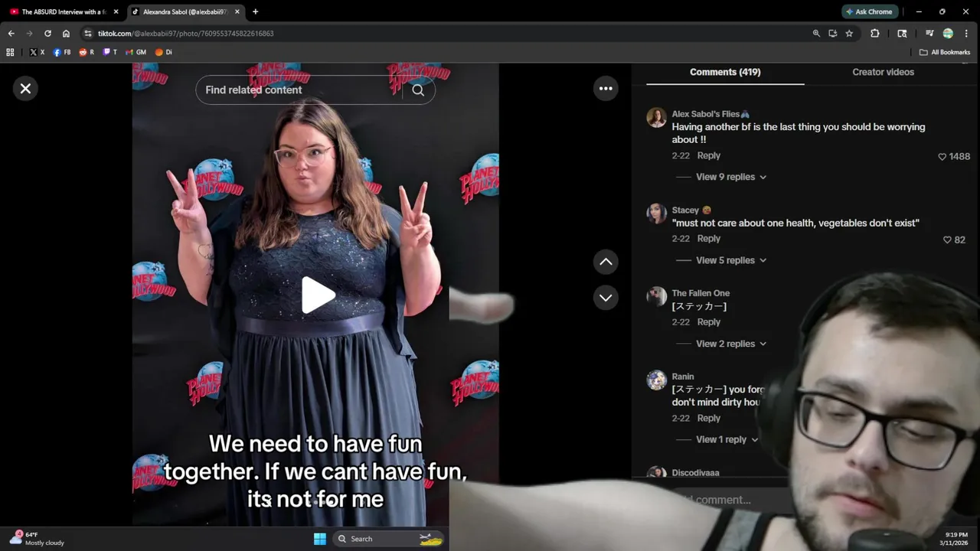This screenshot has height=551, width=980.
Task: Expand View 1 reply
Action: [727, 439]
